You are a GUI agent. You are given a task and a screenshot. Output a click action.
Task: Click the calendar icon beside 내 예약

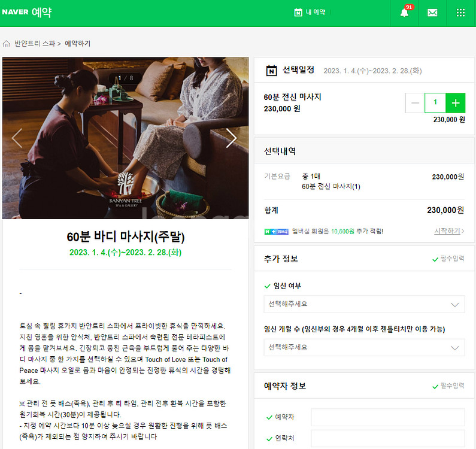coord(298,13)
